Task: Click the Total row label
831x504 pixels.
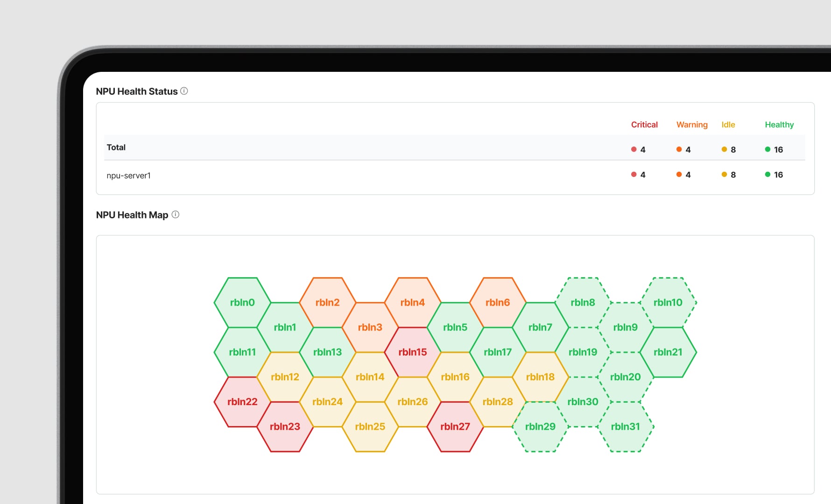Action: coord(116,147)
